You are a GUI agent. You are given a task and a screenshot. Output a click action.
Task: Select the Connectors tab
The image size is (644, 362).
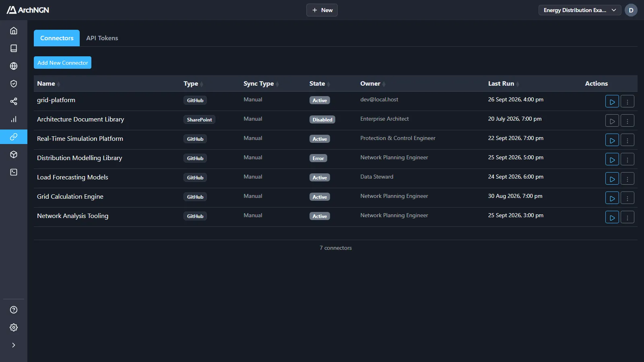click(x=57, y=38)
